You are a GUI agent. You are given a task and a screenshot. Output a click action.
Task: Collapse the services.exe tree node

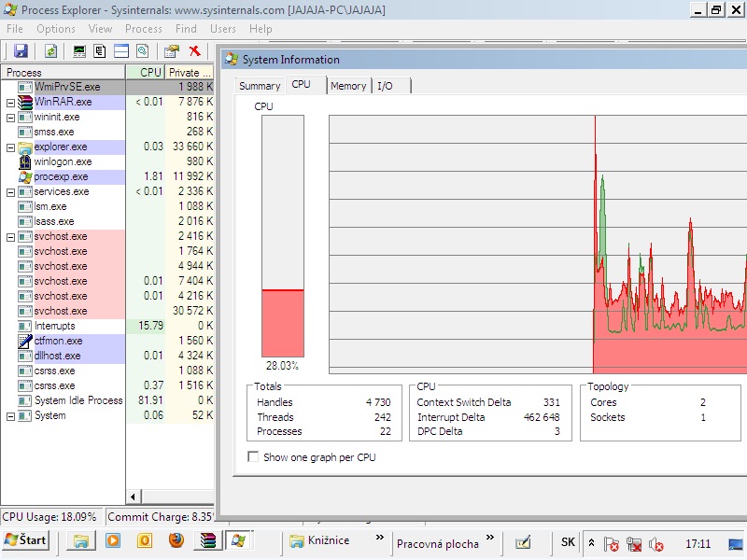coord(10,192)
